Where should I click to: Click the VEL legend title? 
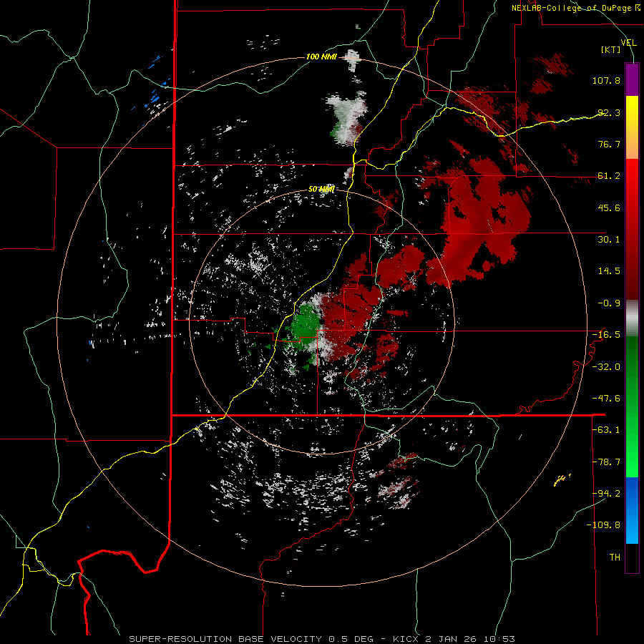click(628, 43)
